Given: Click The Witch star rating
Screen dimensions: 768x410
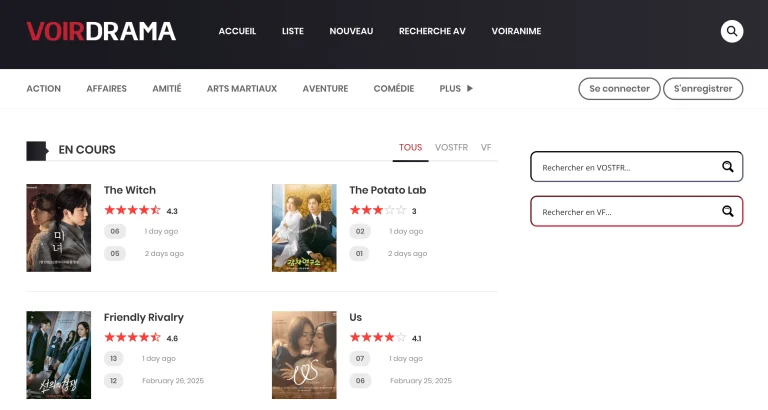Looking at the screenshot, I should tap(132, 211).
